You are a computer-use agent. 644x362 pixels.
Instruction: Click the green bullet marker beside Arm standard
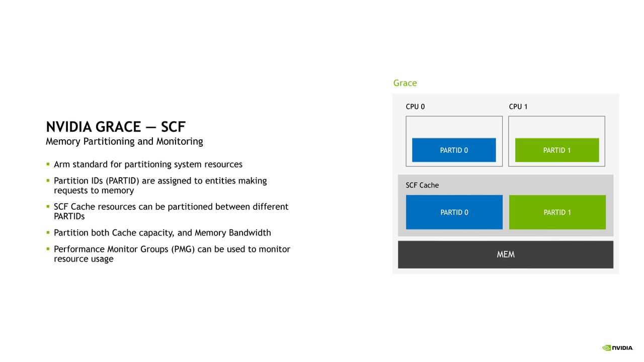click(48, 164)
